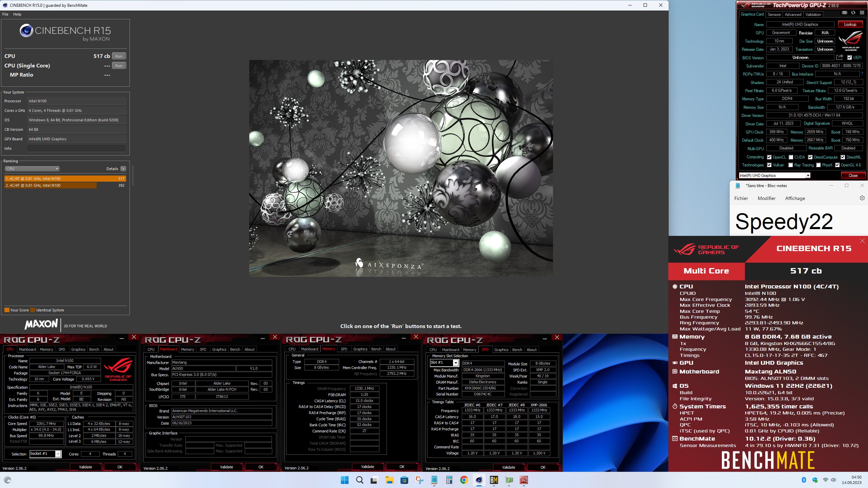
Task: Click the Windows Security tray icon
Action: [815, 480]
